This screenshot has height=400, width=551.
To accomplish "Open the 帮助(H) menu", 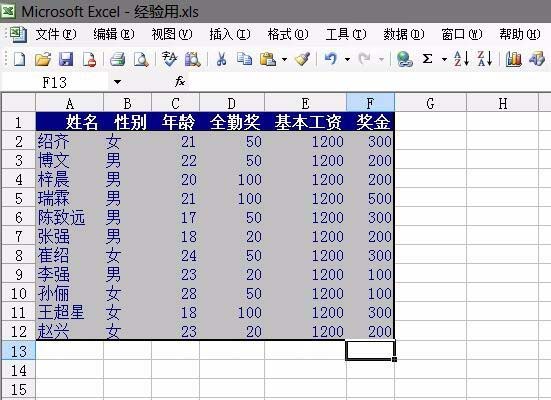I will pyautogui.click(x=520, y=34).
